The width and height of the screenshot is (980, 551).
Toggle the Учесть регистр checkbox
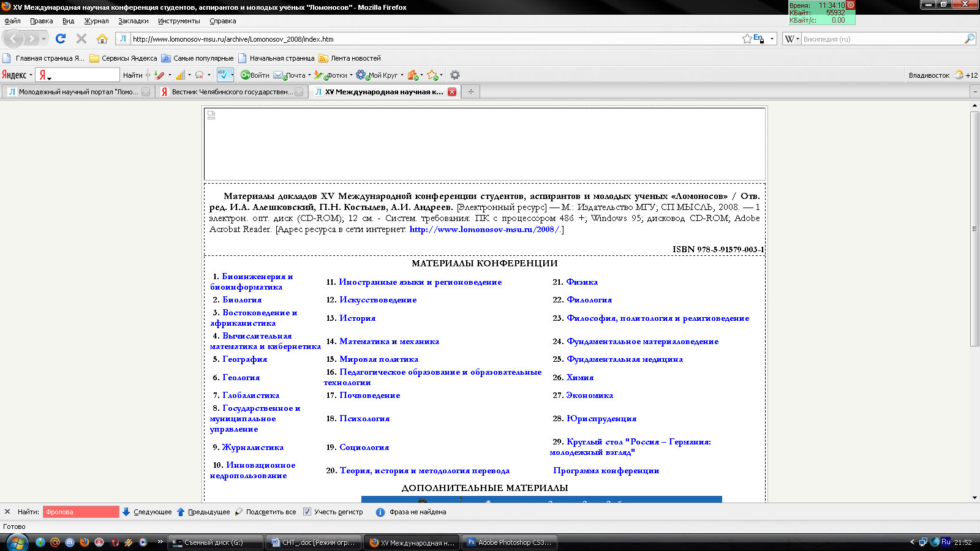point(307,512)
